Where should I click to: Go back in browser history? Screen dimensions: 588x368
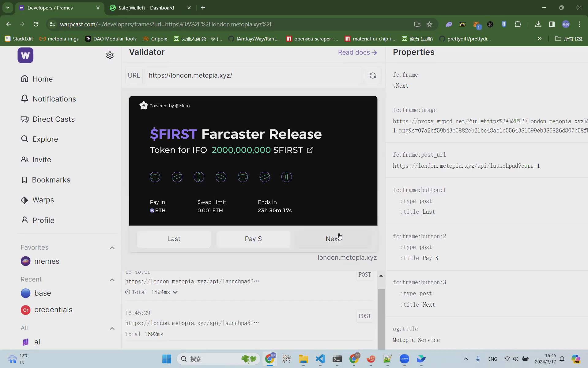[8, 24]
